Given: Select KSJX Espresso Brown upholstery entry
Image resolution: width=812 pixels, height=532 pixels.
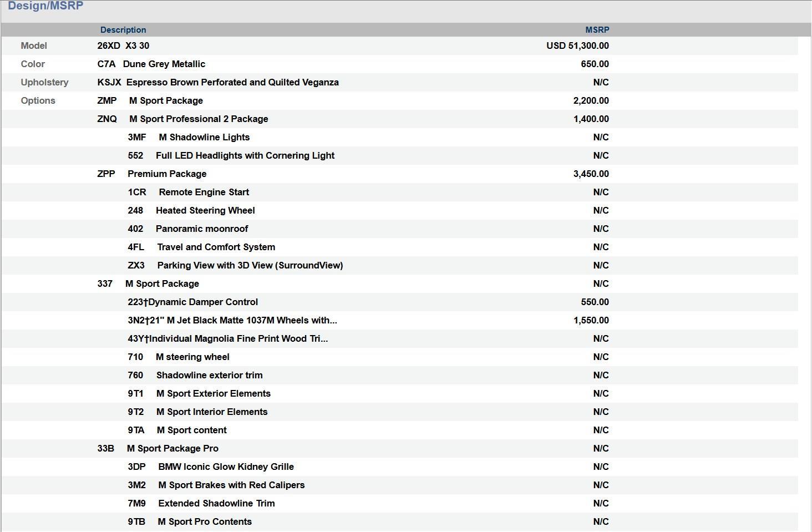Looking at the screenshot, I should (218, 82).
